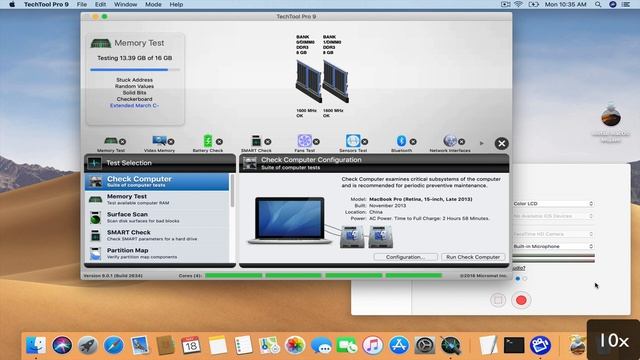Click the Video Memory queue icon
640x360 pixels.
coord(159,141)
